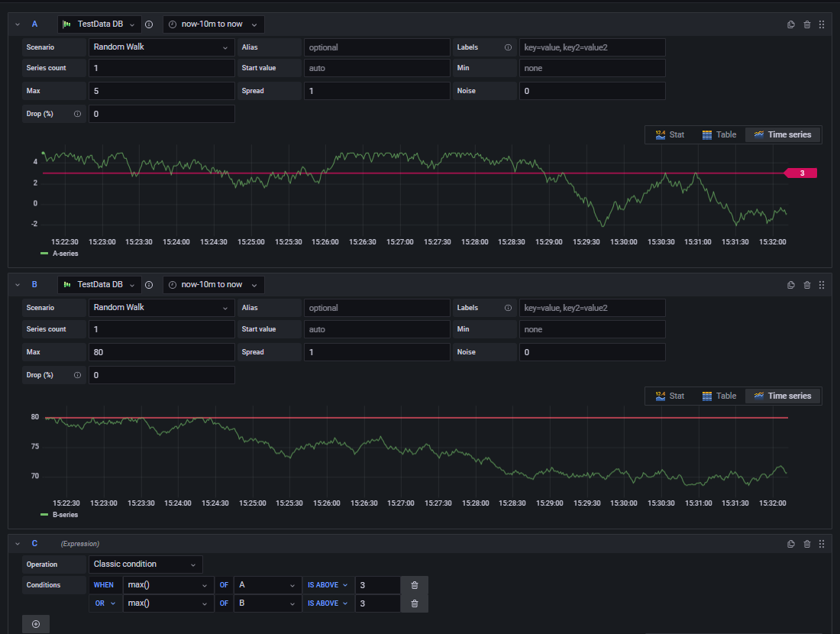The image size is (840, 634).
Task: Click the red threshold handle labeled 3
Action: click(800, 173)
